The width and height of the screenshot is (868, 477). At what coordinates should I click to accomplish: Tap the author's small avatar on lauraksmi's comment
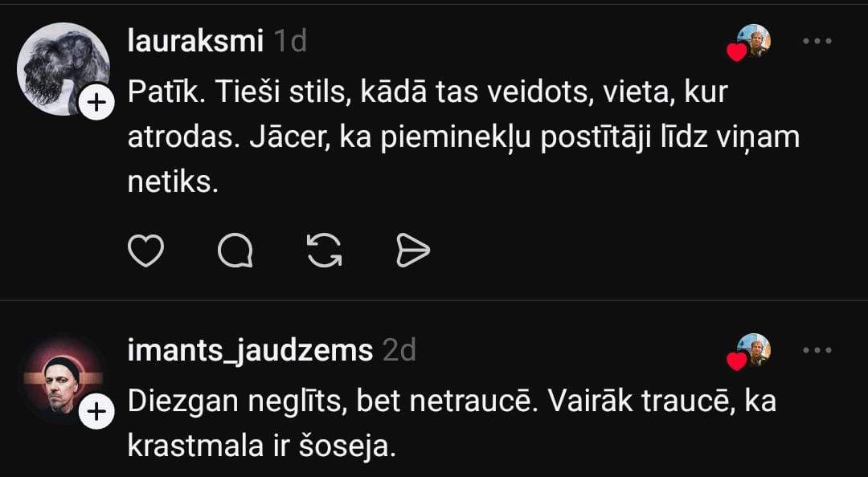(x=755, y=39)
